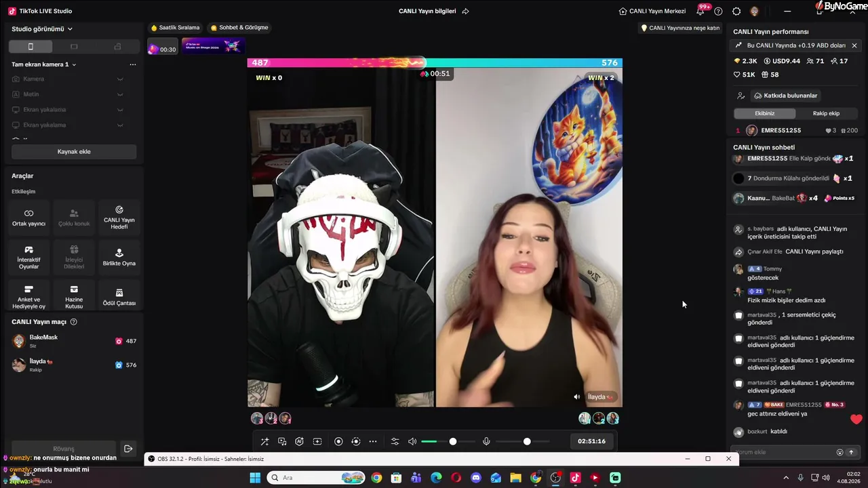The width and height of the screenshot is (868, 488).
Task: Switch to the Ekibiniz tab
Action: point(764,113)
